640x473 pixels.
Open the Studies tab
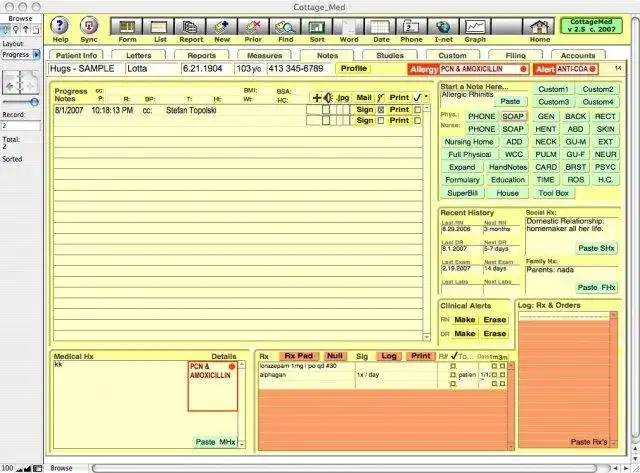coord(390,55)
